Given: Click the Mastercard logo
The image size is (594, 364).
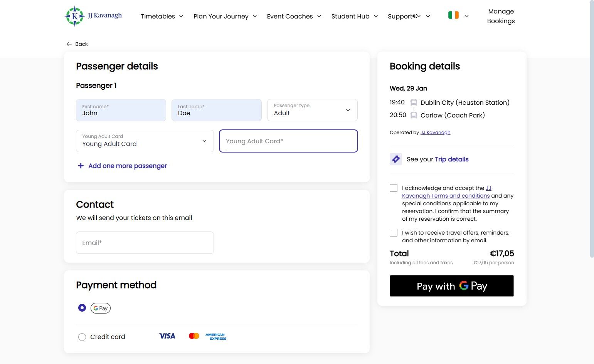Looking at the screenshot, I should 194,336.
